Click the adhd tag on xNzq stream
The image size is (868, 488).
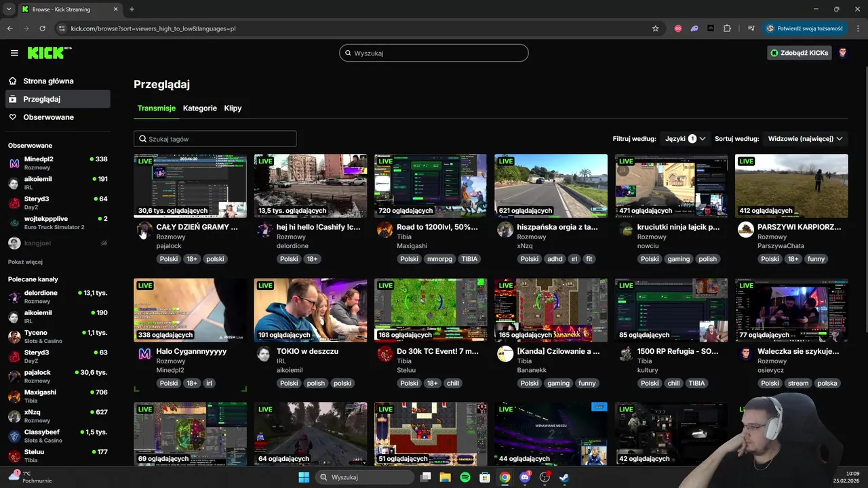click(555, 259)
